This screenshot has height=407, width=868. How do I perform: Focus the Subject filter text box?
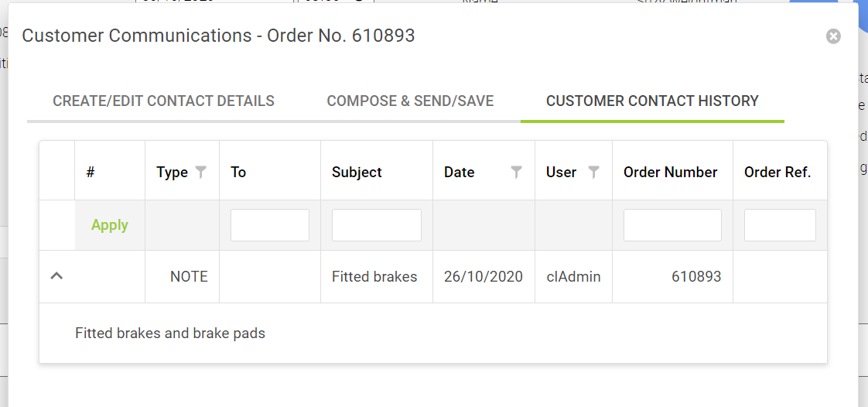pyautogui.click(x=377, y=225)
